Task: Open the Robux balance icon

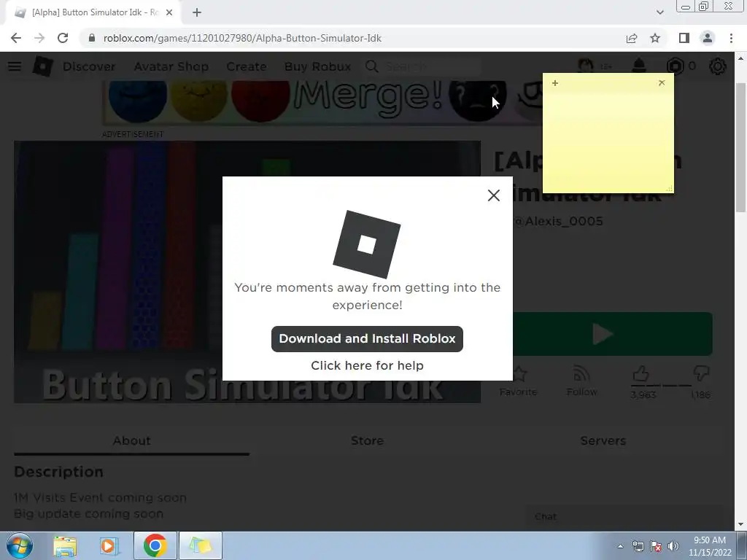Action: (675, 66)
